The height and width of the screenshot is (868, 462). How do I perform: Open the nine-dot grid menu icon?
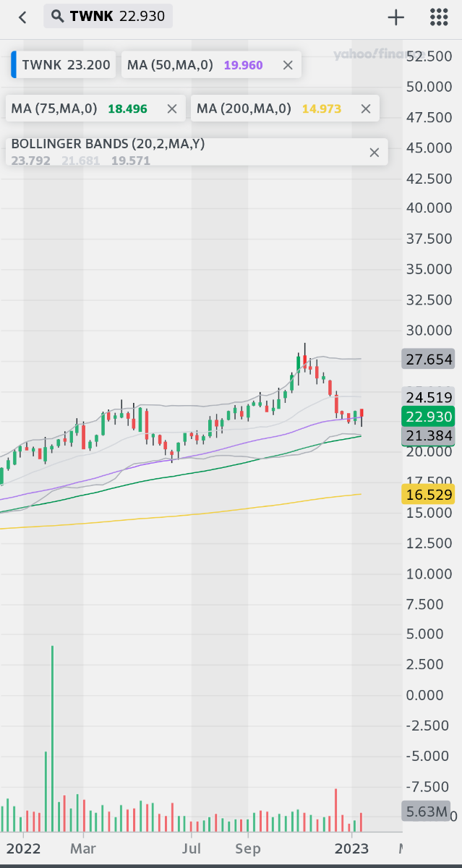(439, 17)
